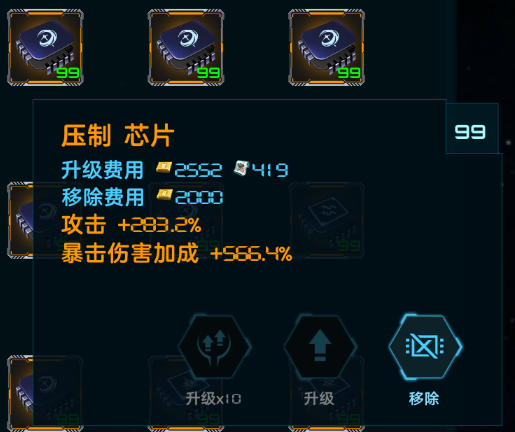515x432 pixels.
Task: Click the double-arrow 升级x10 icon
Action: click(x=214, y=346)
